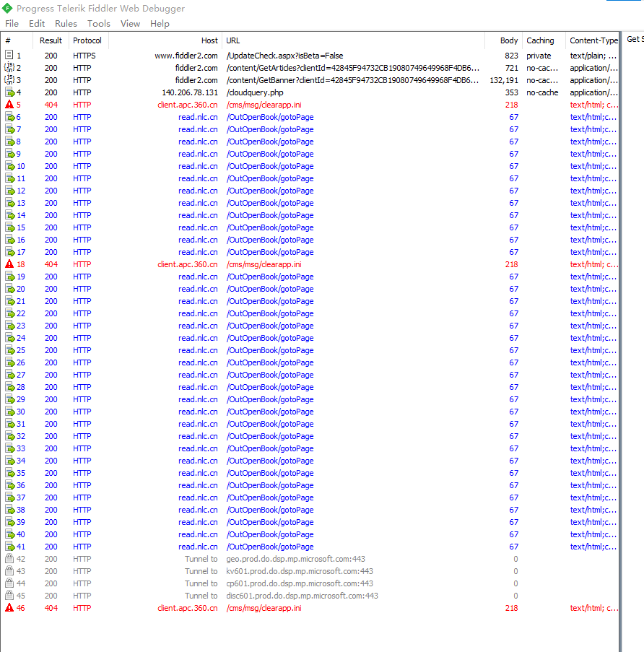Click the green arrow icon of session 4

click(9, 92)
